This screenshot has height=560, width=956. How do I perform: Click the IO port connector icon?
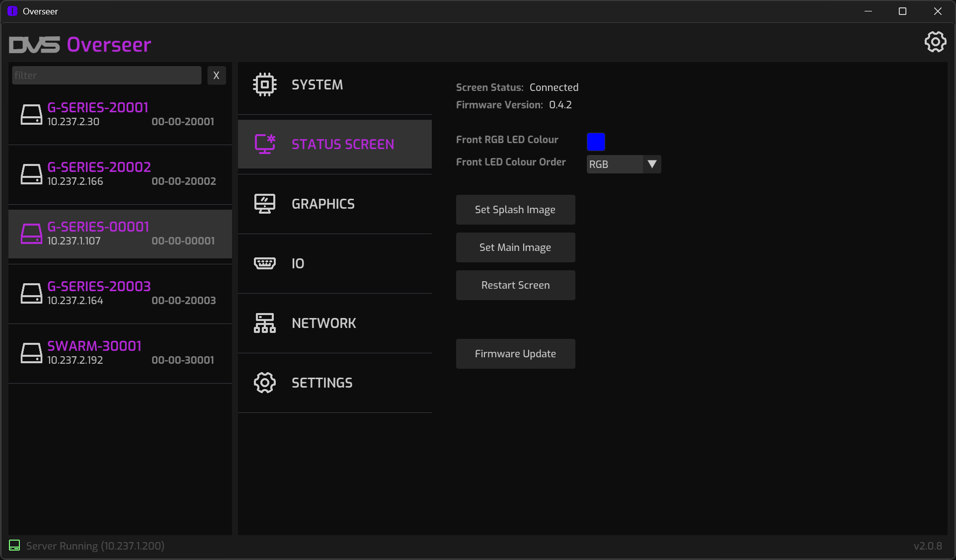[264, 263]
